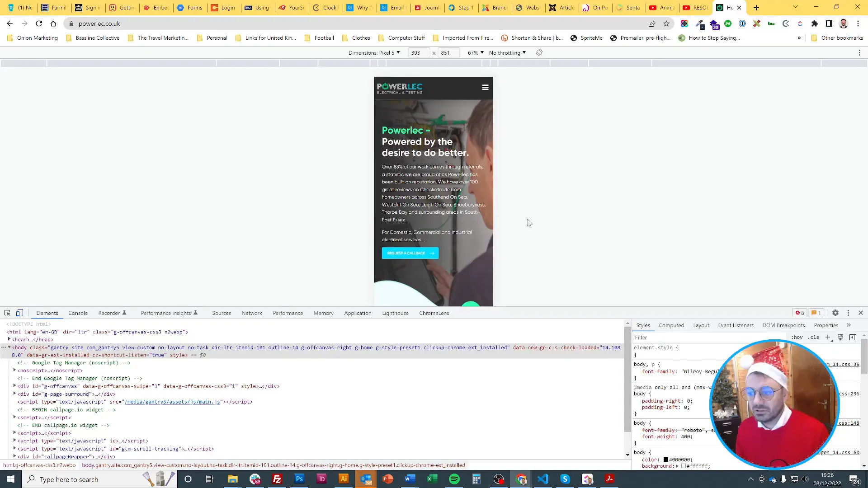This screenshot has height=488, width=868.
Task: Open Visual Studio Code from the taskbar
Action: pyautogui.click(x=543, y=479)
